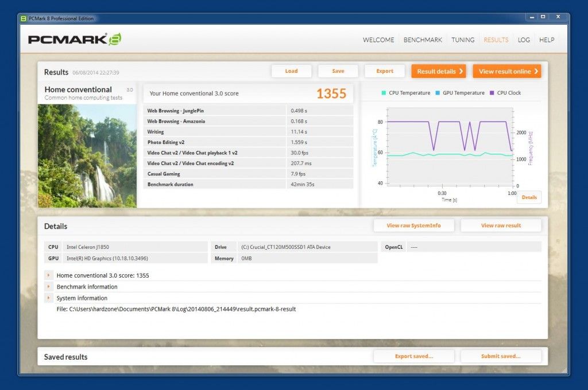The height and width of the screenshot is (390, 588).
Task: Open the Log tab
Action: click(x=524, y=40)
